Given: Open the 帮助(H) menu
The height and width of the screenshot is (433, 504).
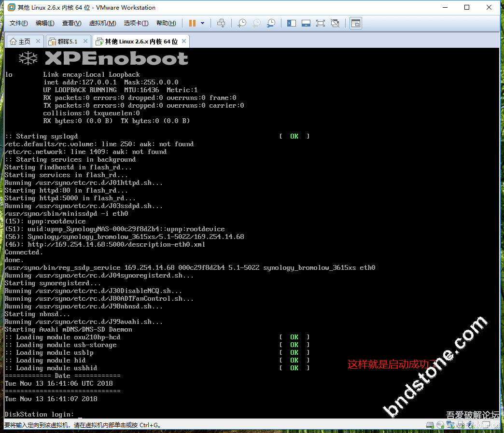Looking at the screenshot, I should coord(166,23).
